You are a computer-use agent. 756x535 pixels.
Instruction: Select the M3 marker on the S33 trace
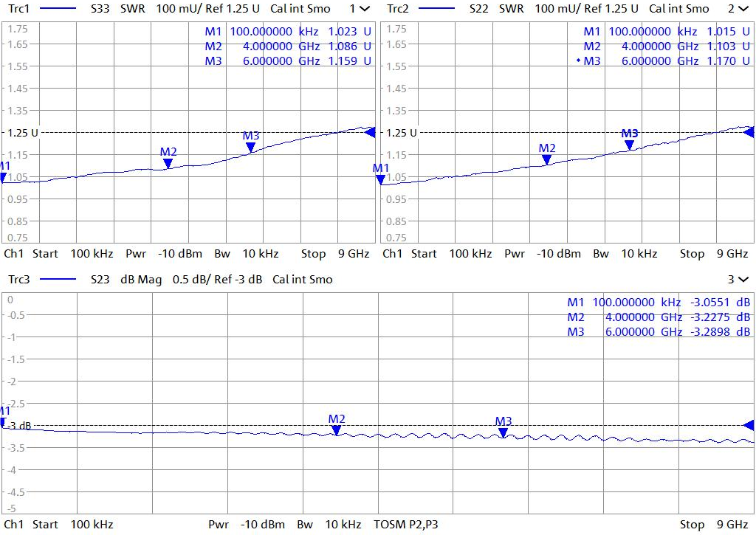click(x=250, y=147)
